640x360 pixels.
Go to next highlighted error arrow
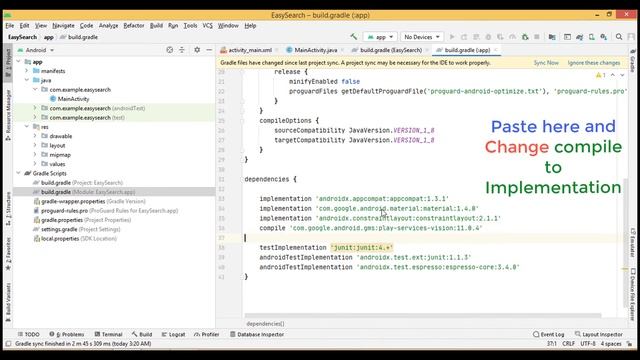click(x=622, y=75)
